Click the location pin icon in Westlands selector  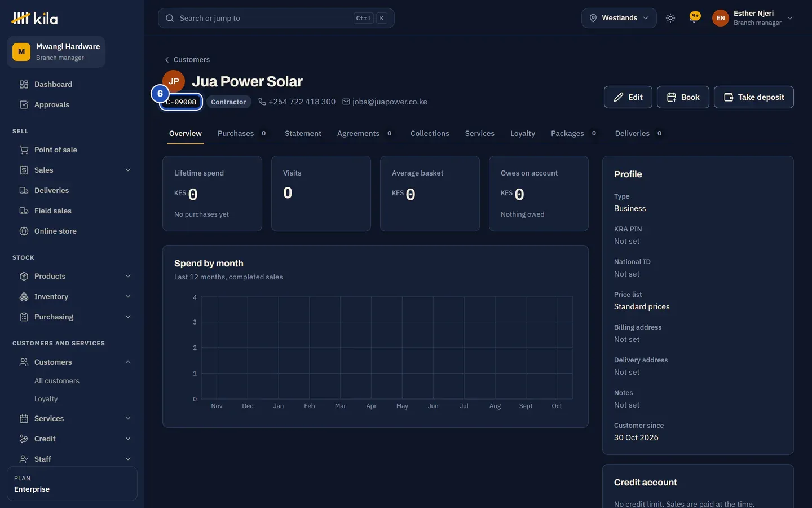tap(593, 18)
